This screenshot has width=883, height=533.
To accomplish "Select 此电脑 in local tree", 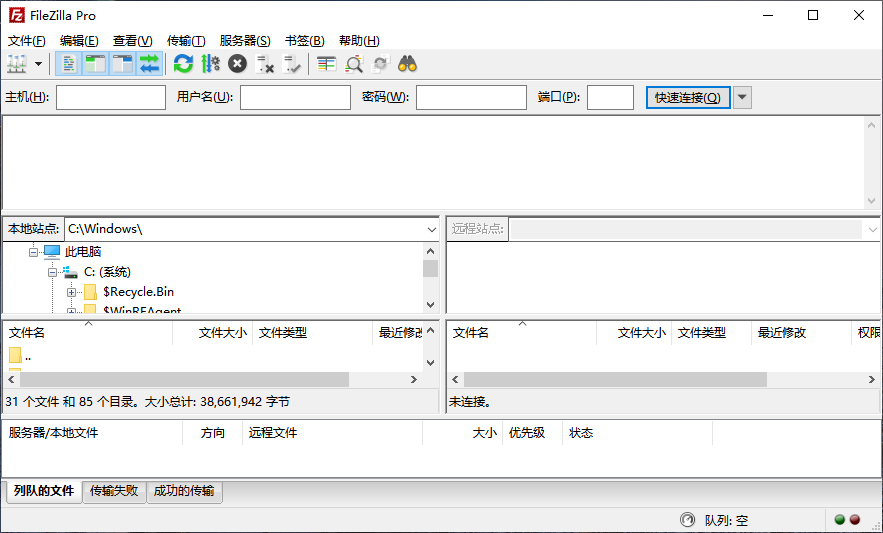I will point(83,252).
